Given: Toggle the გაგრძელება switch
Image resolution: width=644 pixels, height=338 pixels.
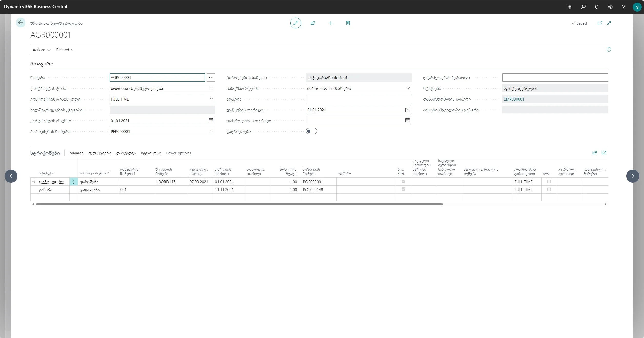Looking at the screenshot, I should pos(311,131).
